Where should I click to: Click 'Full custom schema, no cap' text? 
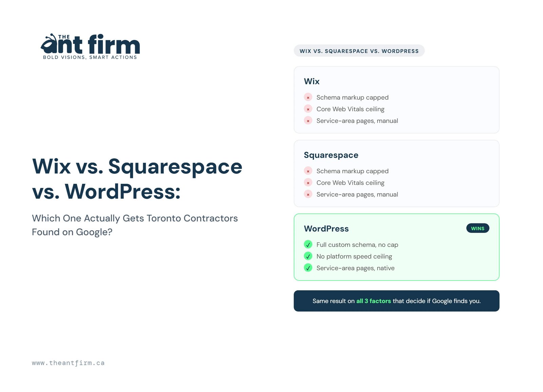pos(357,244)
